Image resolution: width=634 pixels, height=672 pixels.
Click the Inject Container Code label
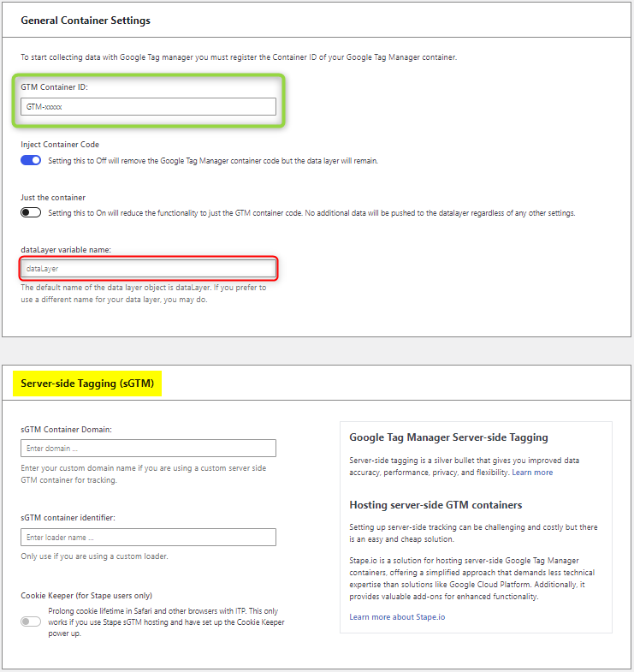[x=60, y=145]
